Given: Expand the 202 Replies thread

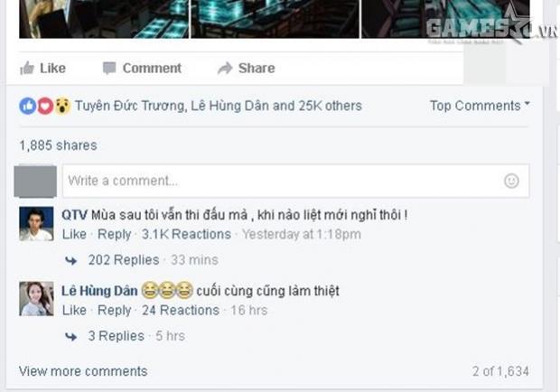Looking at the screenshot, I should click(x=124, y=260).
